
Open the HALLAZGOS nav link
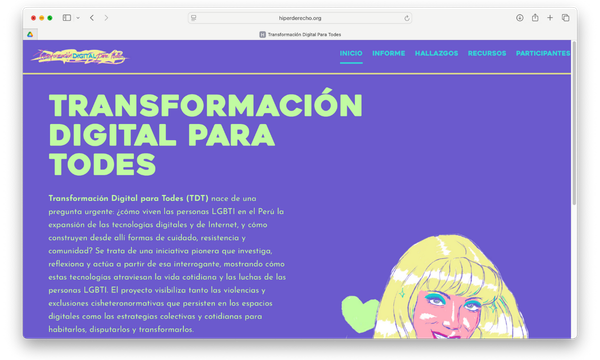[x=437, y=53]
